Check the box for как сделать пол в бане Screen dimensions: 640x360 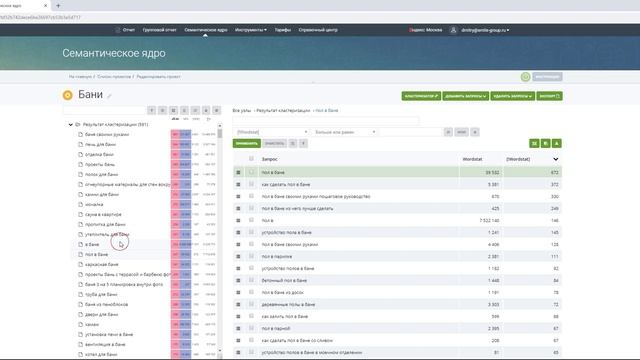click(251, 184)
